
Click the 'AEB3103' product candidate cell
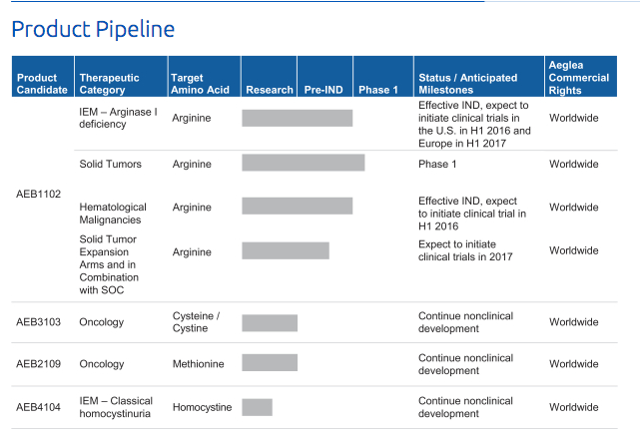(x=38, y=322)
